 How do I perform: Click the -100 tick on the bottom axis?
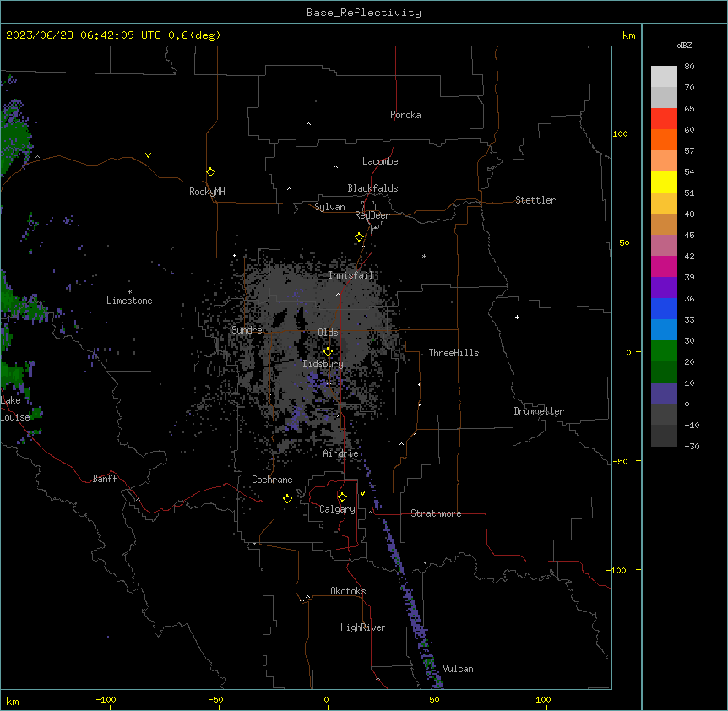[x=106, y=699]
